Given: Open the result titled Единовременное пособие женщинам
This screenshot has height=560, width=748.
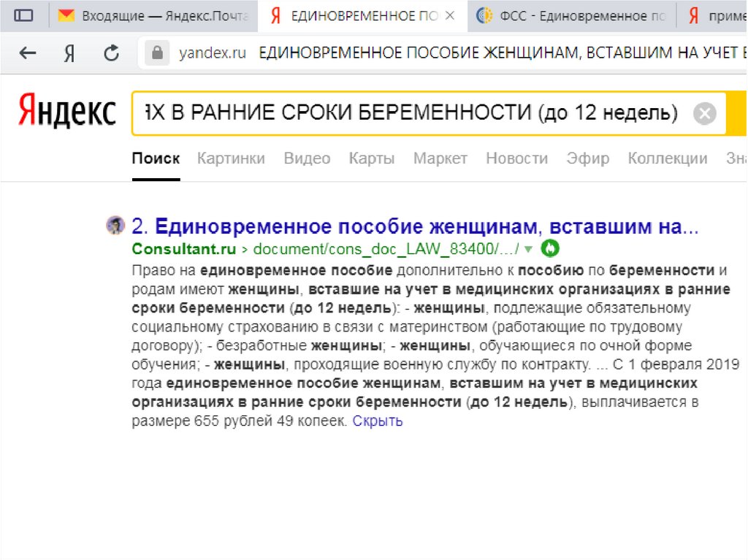Looking at the screenshot, I should (x=426, y=226).
